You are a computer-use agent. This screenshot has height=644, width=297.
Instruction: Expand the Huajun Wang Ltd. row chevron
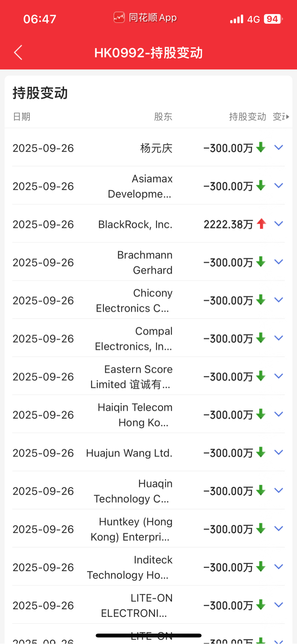point(279,452)
